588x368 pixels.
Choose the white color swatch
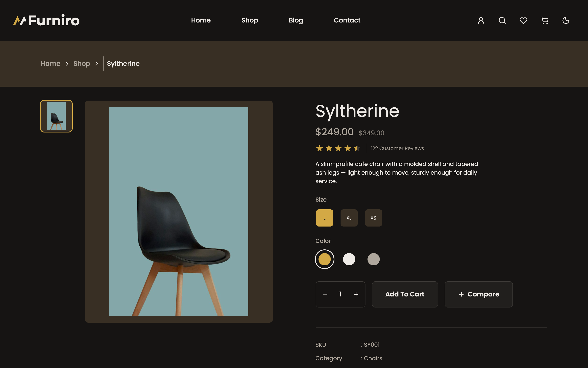point(349,259)
